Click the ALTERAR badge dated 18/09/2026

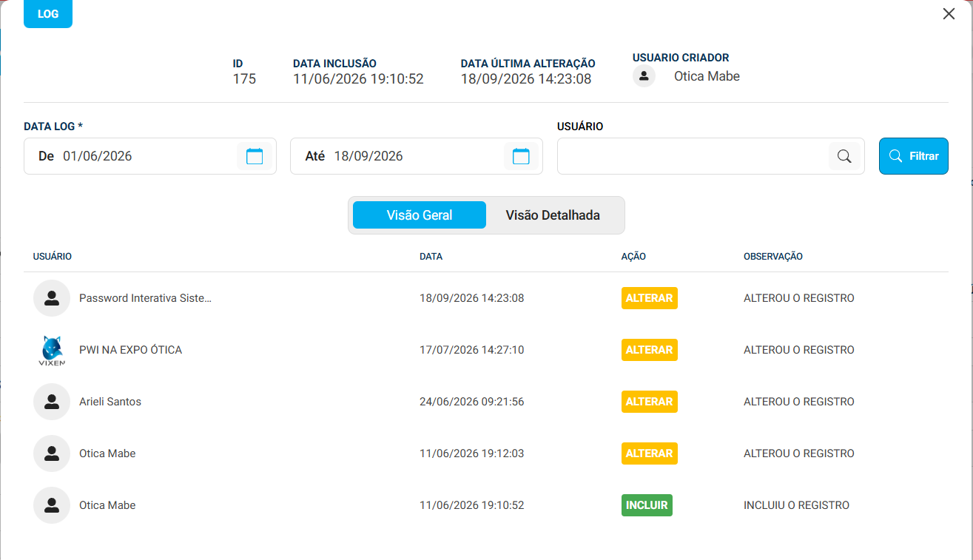pos(650,298)
